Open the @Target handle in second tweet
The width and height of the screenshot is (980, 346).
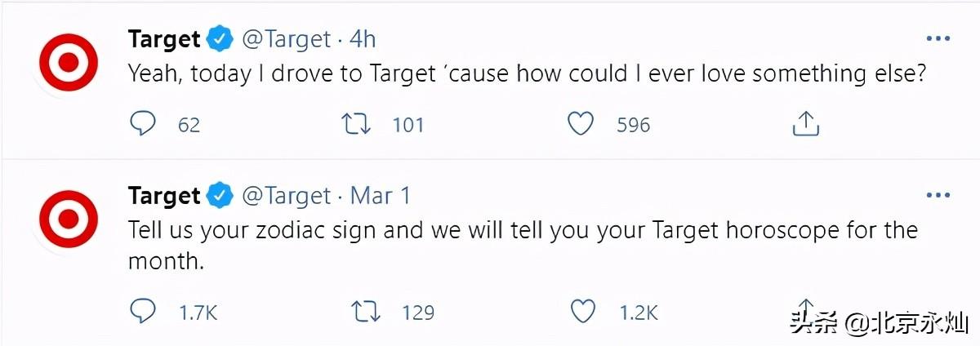[x=287, y=197]
